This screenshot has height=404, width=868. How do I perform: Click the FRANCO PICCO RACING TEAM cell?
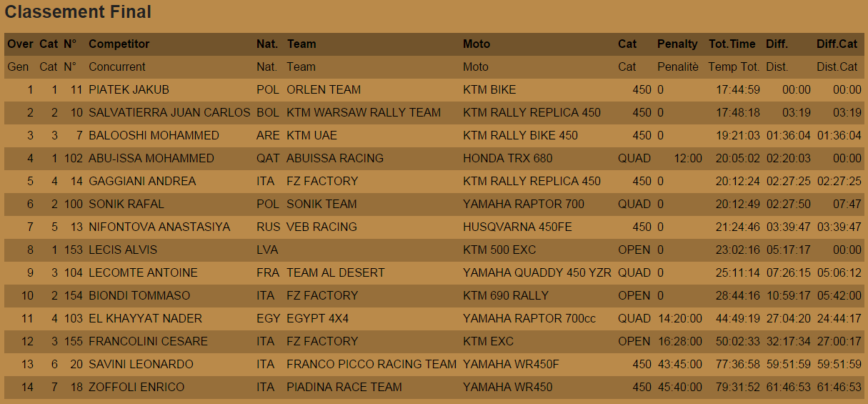371,364
